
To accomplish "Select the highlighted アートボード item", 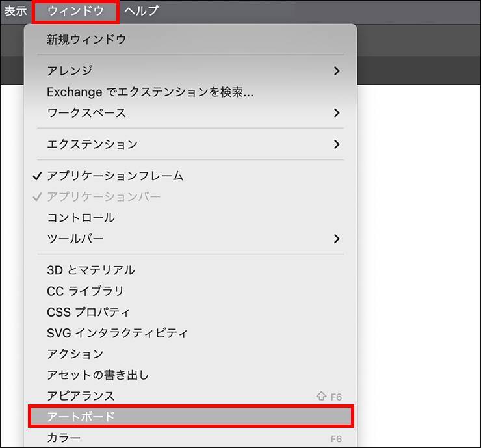I will pos(81,416).
